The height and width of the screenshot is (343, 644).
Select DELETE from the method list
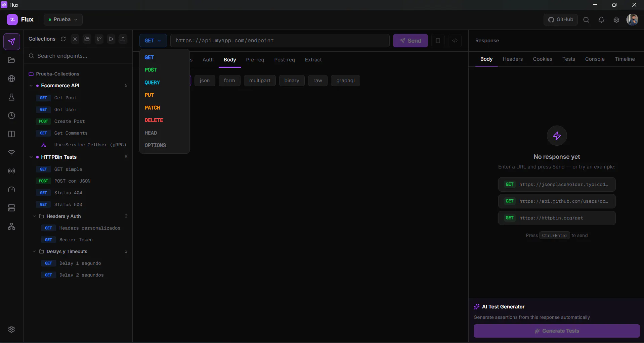pyautogui.click(x=165, y=120)
